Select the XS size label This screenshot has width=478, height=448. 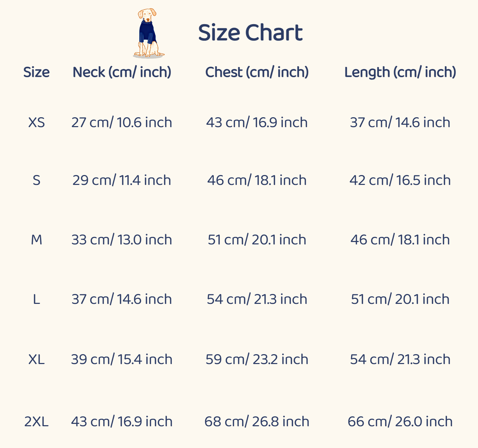(36, 122)
